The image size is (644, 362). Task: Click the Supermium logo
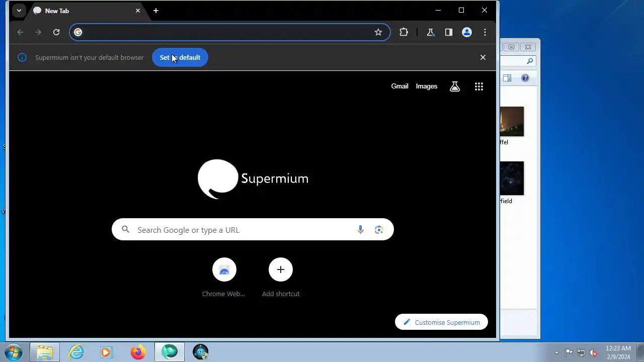pos(253,179)
